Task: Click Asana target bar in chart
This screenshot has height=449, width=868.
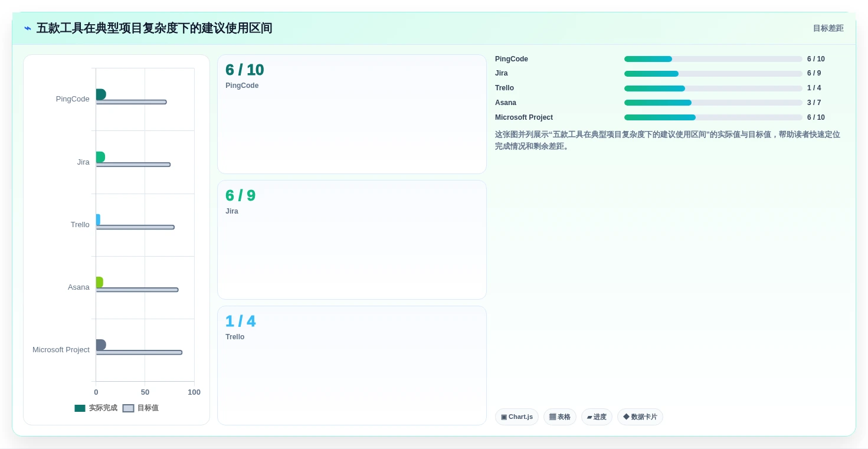Action: 137,290
